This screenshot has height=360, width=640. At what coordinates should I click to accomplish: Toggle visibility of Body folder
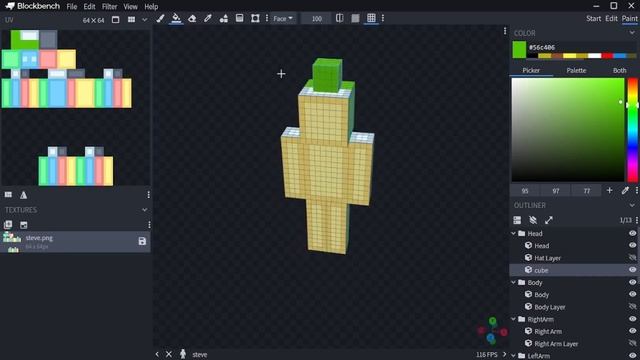632,282
